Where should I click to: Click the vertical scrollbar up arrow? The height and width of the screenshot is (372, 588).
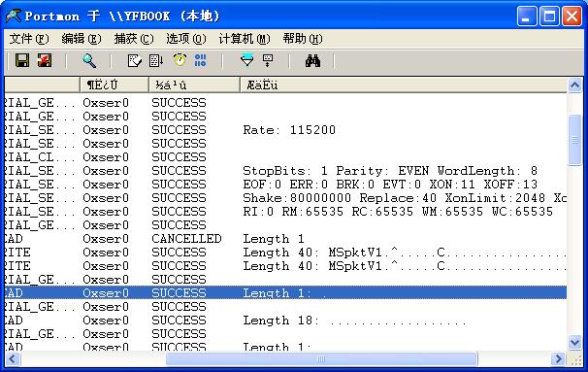574,85
